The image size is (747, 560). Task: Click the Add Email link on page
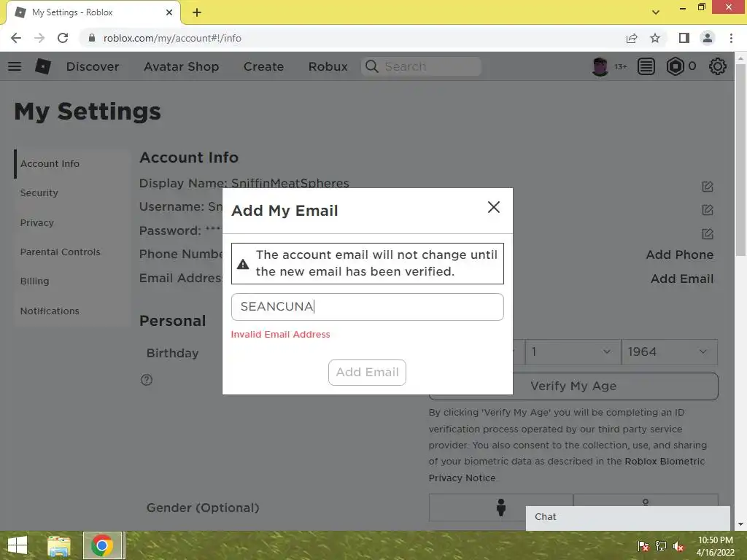tap(682, 279)
